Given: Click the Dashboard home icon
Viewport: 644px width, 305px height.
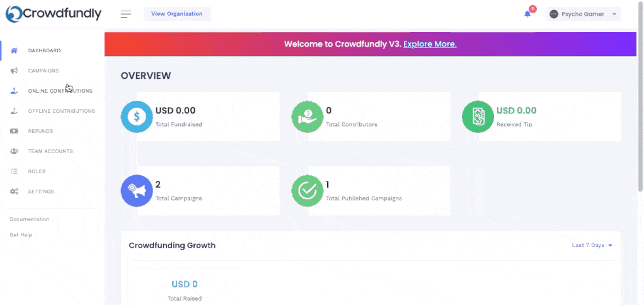Looking at the screenshot, I should pyautogui.click(x=14, y=50).
